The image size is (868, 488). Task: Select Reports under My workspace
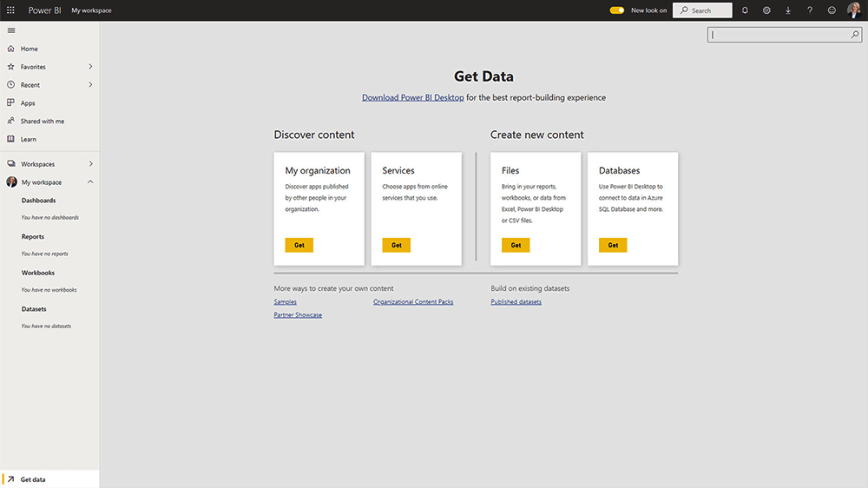point(33,236)
